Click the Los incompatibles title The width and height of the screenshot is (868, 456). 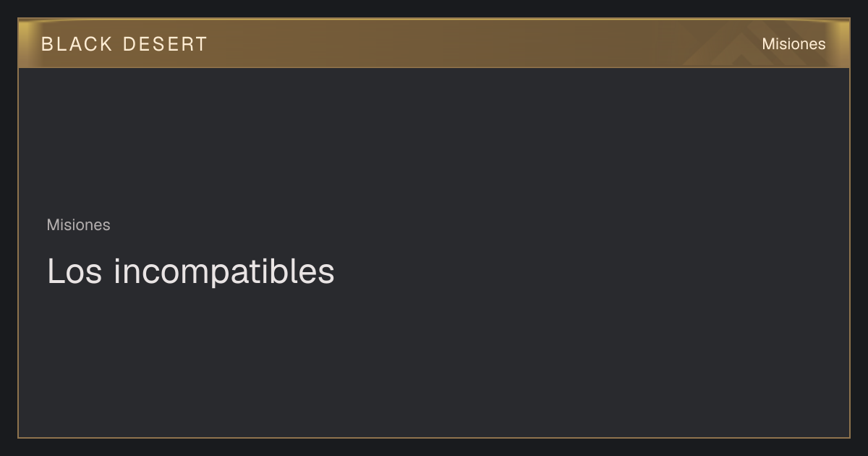[191, 271]
